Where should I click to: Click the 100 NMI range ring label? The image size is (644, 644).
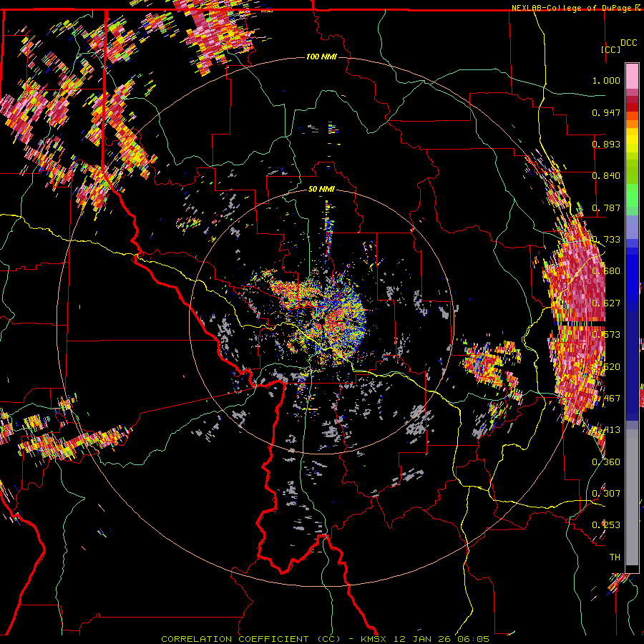coord(321,57)
